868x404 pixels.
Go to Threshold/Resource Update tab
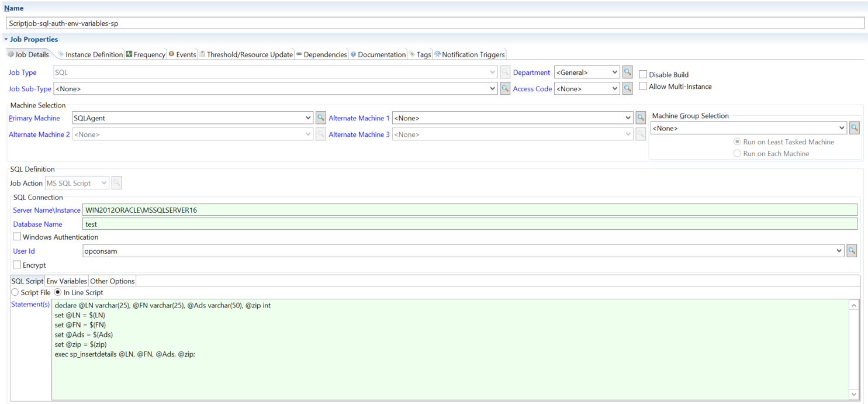pos(246,54)
